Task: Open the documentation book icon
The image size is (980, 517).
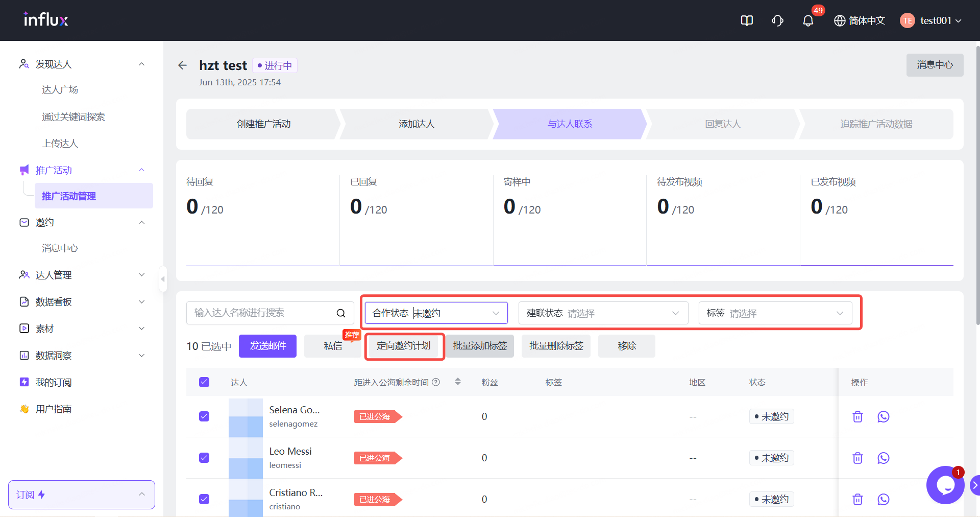Action: coord(747,21)
